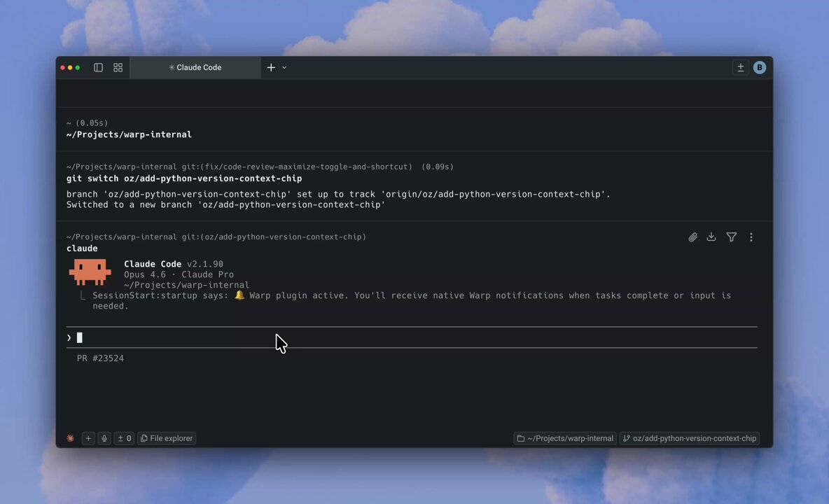Click the PR #23524 text
The height and width of the screenshot is (504, 829).
pos(100,358)
